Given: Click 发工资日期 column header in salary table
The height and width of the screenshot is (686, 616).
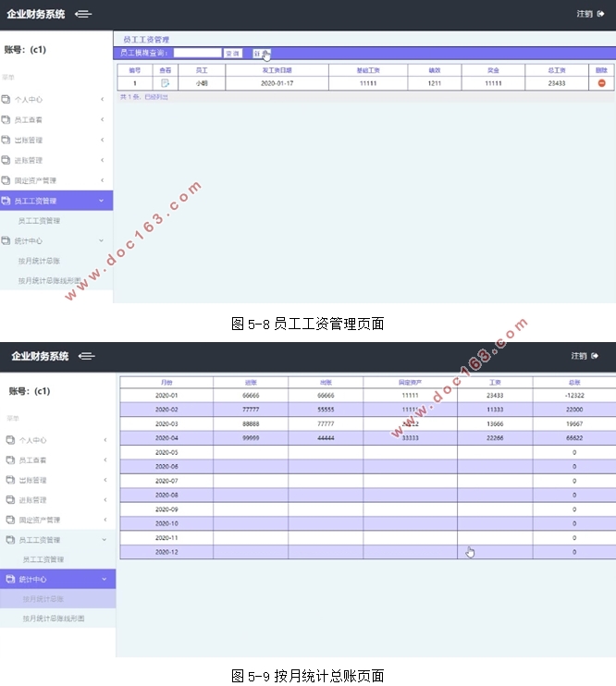Looking at the screenshot, I should click(277, 70).
